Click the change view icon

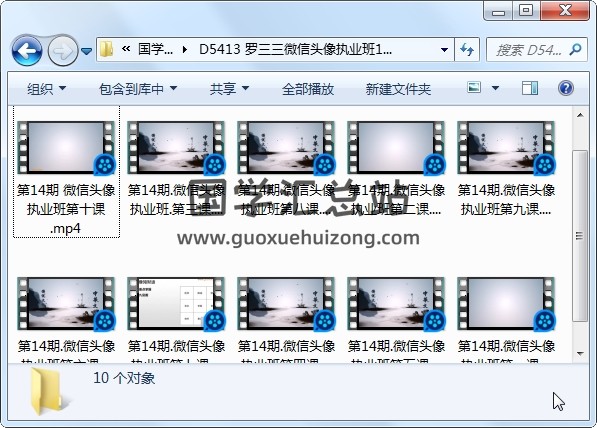tap(474, 88)
